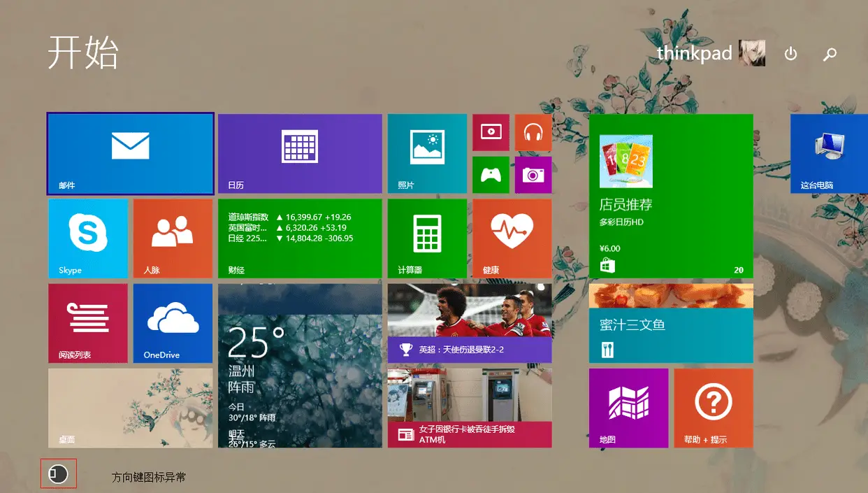Expand the all-apps view with bottom-left arrow
Image resolution: width=868 pixels, height=493 pixels.
coord(58,473)
